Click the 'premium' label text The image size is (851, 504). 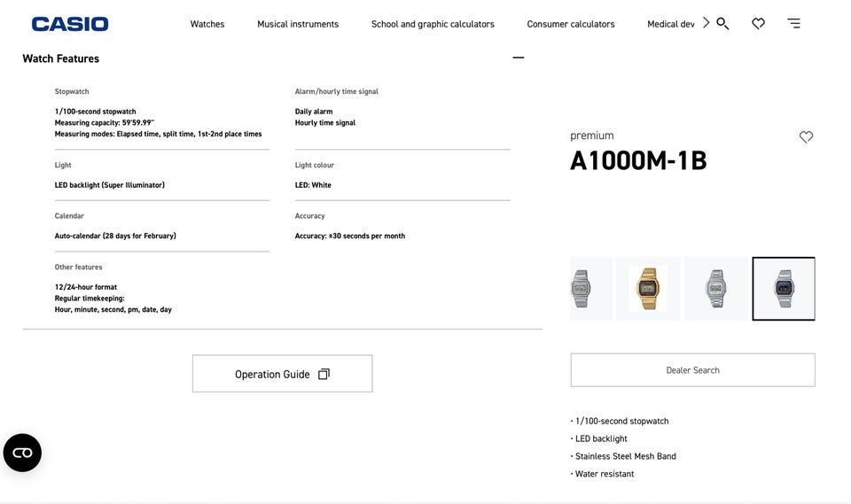591,136
